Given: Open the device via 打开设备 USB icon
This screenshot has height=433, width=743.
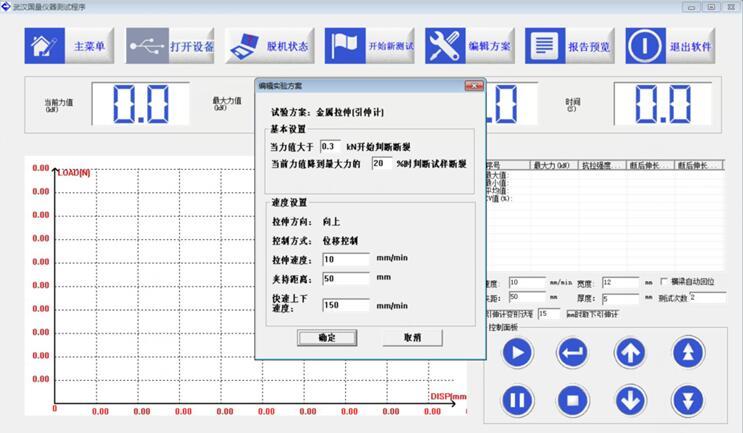Looking at the screenshot, I should coord(147,46).
